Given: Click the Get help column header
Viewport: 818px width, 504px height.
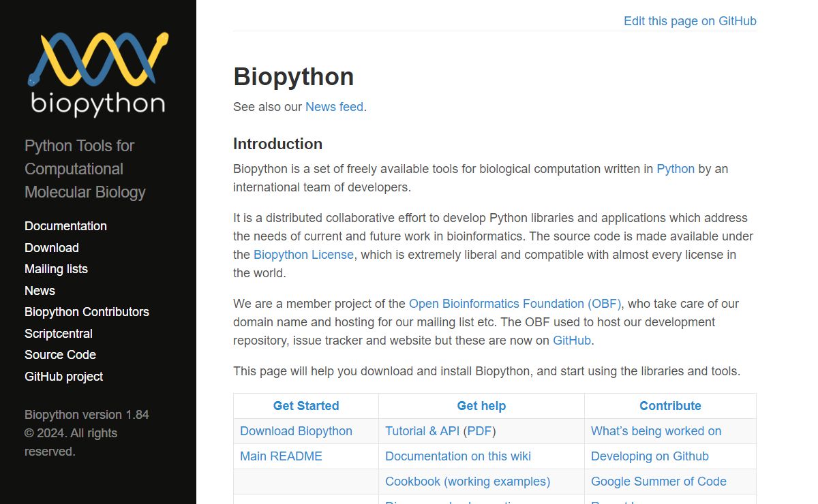Looking at the screenshot, I should [x=481, y=406].
